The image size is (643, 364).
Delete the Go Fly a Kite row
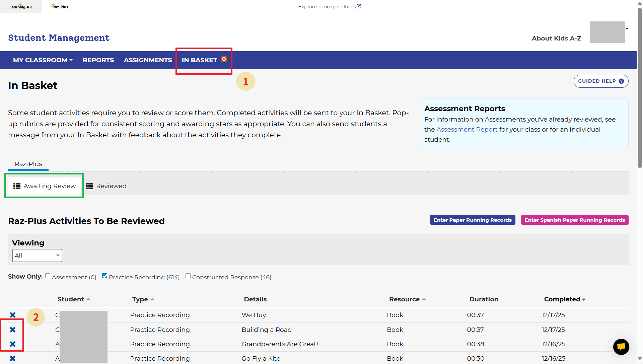[13, 359]
